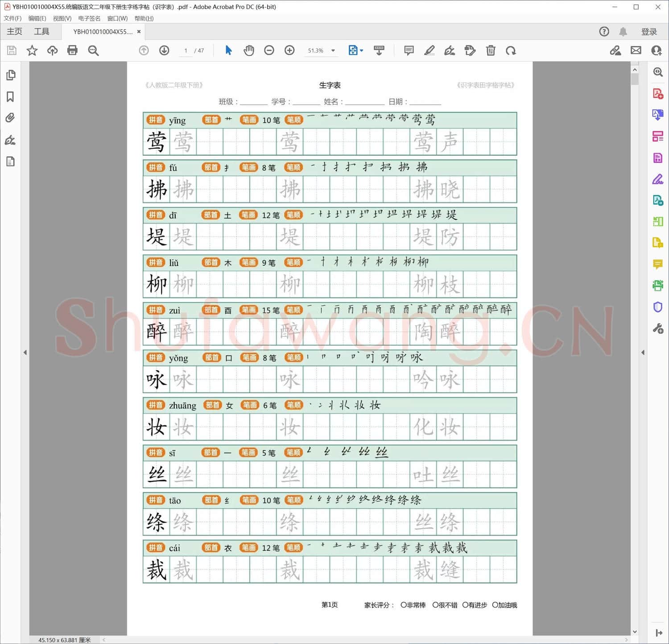Screen dimensions: 669x644
Task: Click the zoom value 51.3% field
Action: (x=316, y=50)
